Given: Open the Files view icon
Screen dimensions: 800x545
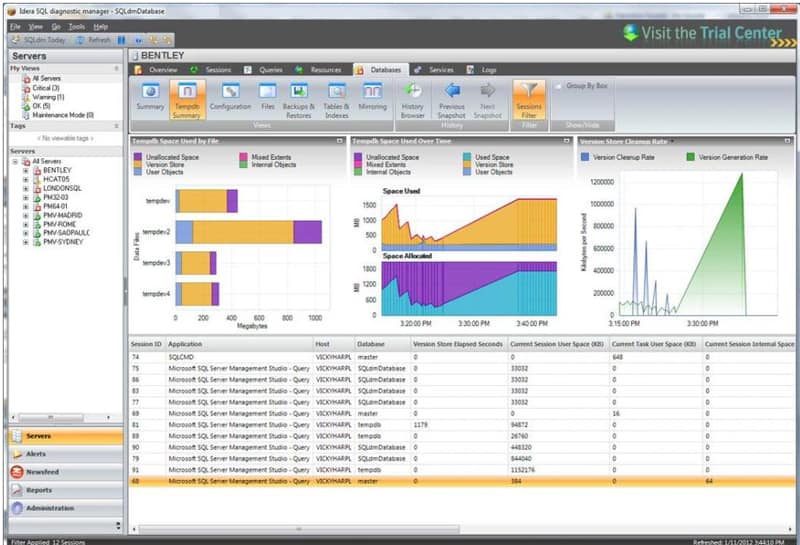Looking at the screenshot, I should [x=267, y=97].
